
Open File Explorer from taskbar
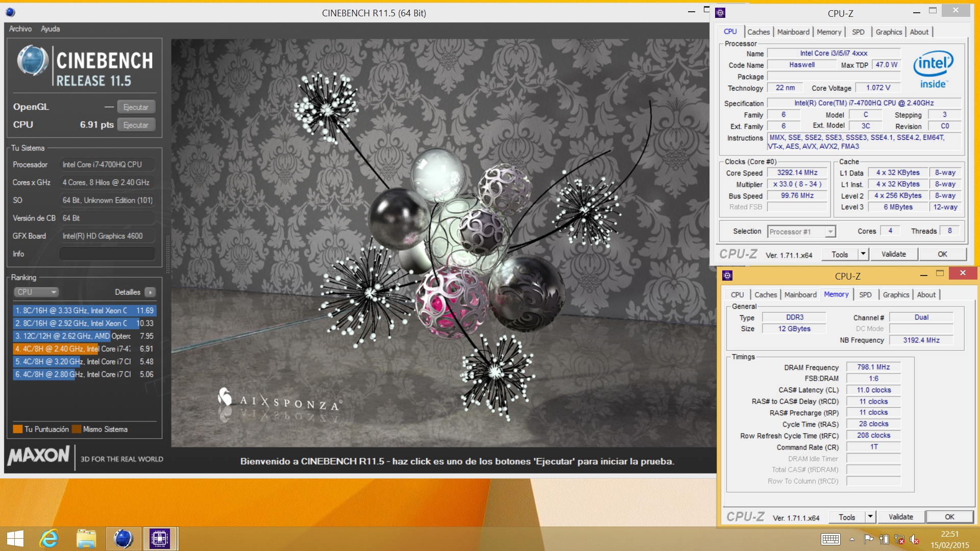tap(86, 539)
